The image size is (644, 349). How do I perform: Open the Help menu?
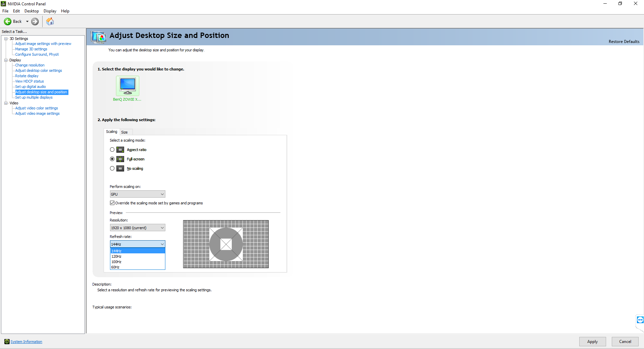[x=65, y=11]
